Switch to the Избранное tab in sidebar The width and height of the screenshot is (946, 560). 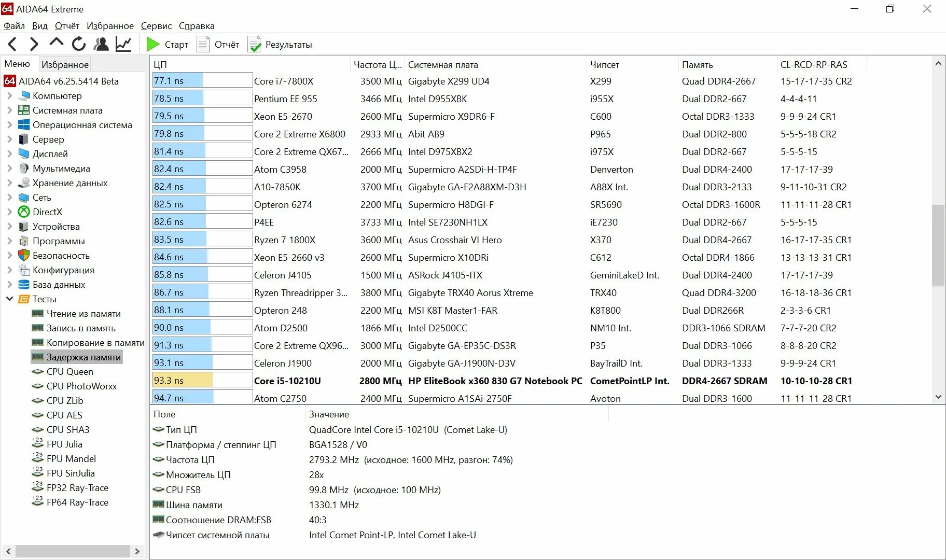[65, 64]
